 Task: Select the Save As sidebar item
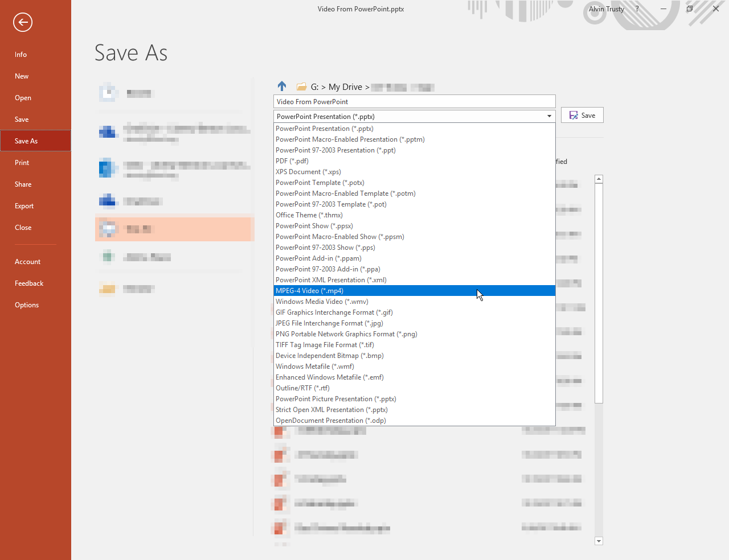click(x=35, y=141)
